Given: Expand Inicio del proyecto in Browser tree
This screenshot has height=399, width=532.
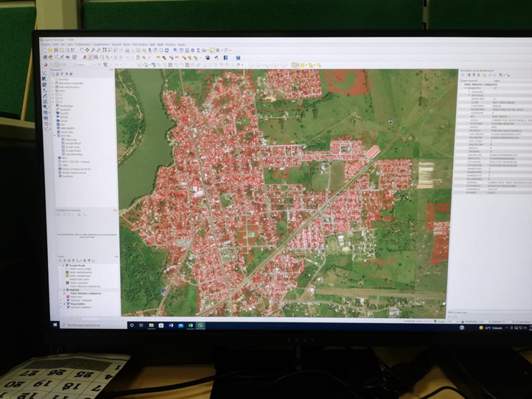Looking at the screenshot, I should pos(52,87).
